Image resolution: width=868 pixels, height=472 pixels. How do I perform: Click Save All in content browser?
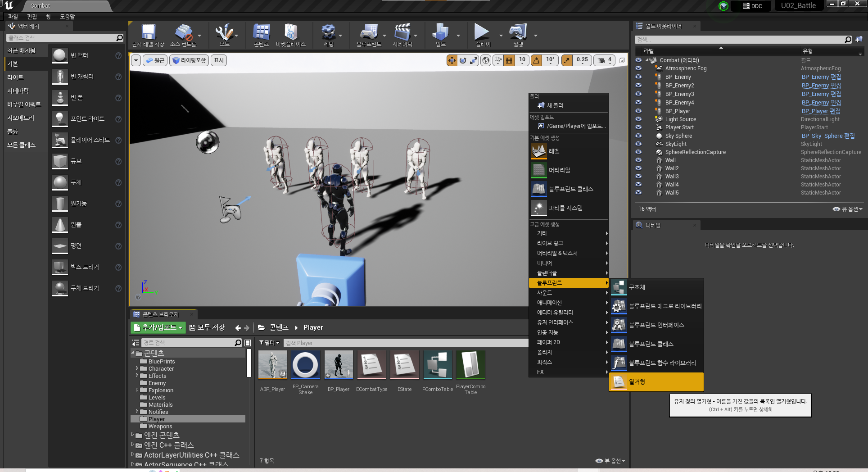[207, 327]
